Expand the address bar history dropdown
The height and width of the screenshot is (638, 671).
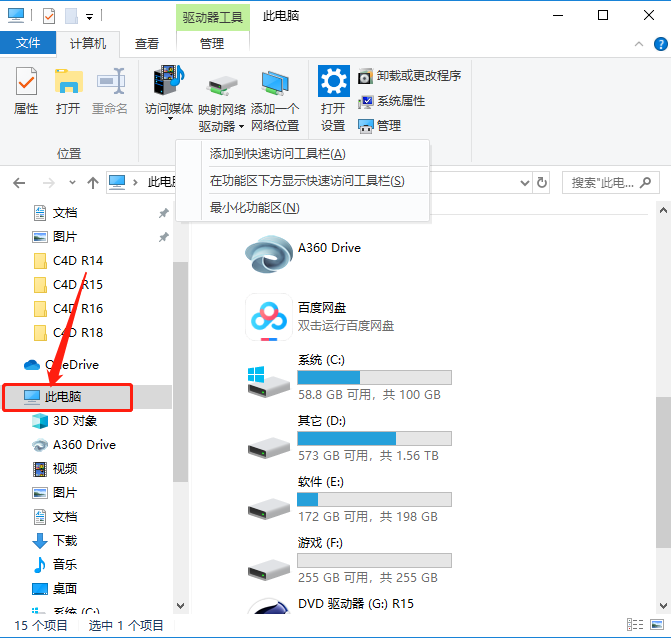525,183
